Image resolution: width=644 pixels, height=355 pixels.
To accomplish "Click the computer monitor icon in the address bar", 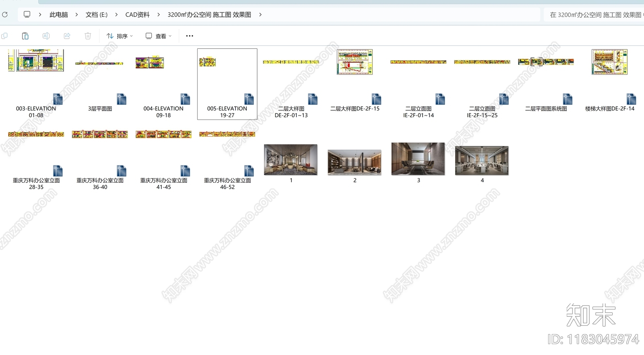I will pyautogui.click(x=27, y=14).
